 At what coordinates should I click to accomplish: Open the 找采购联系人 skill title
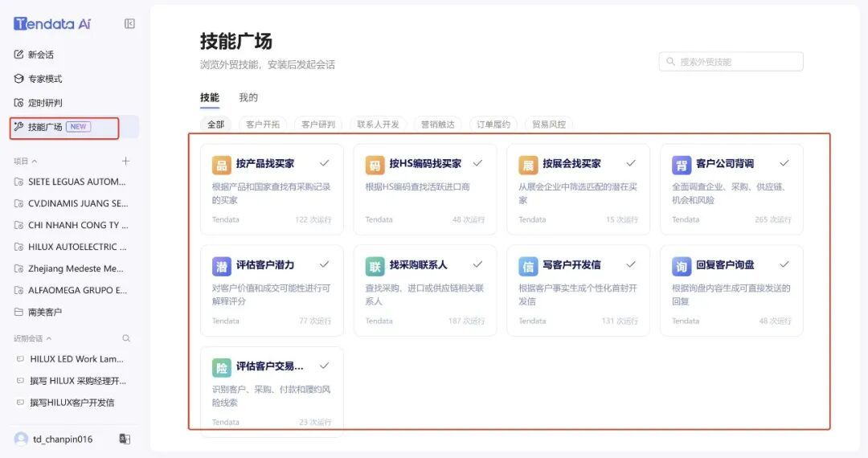tap(419, 265)
